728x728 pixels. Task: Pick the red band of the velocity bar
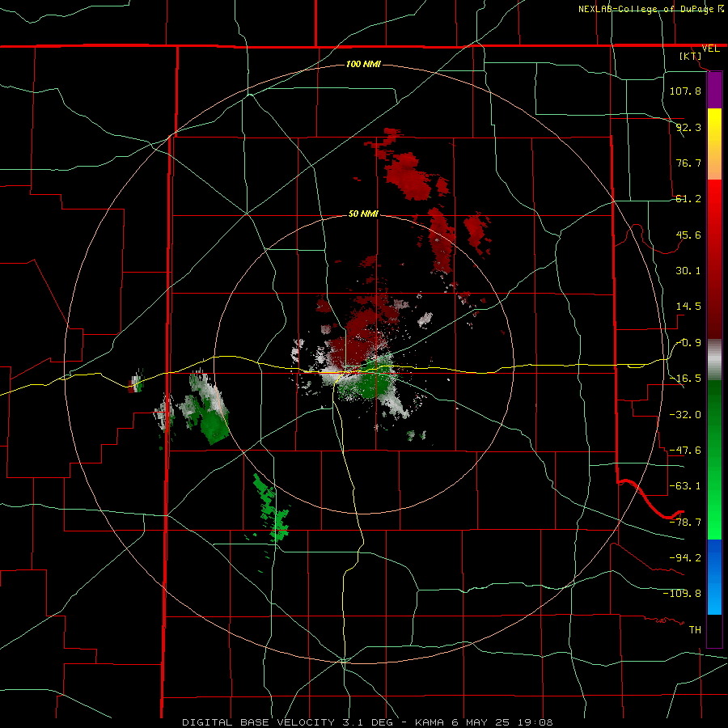[x=714, y=259]
